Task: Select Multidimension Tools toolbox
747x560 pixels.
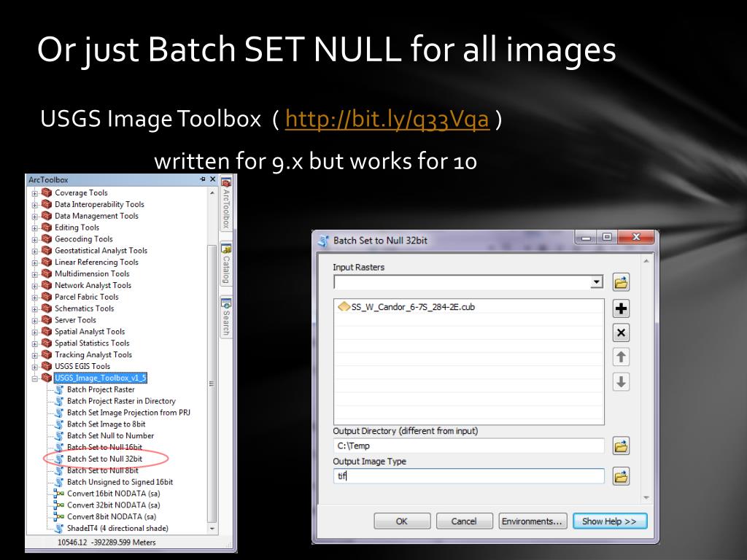Action: [92, 274]
